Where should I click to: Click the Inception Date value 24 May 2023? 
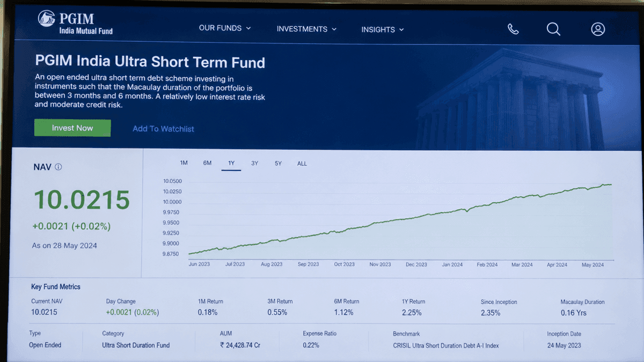tap(564, 346)
